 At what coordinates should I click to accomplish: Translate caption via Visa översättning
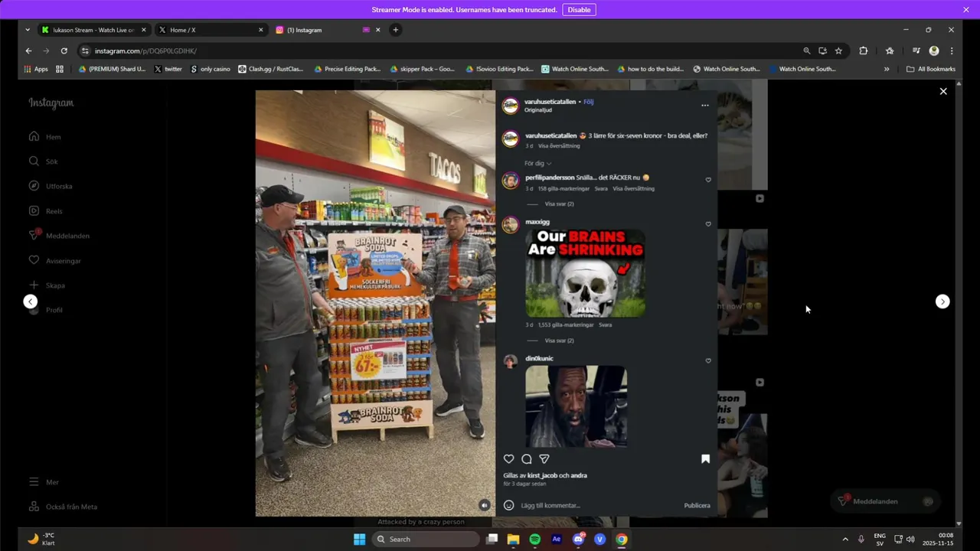pyautogui.click(x=559, y=145)
